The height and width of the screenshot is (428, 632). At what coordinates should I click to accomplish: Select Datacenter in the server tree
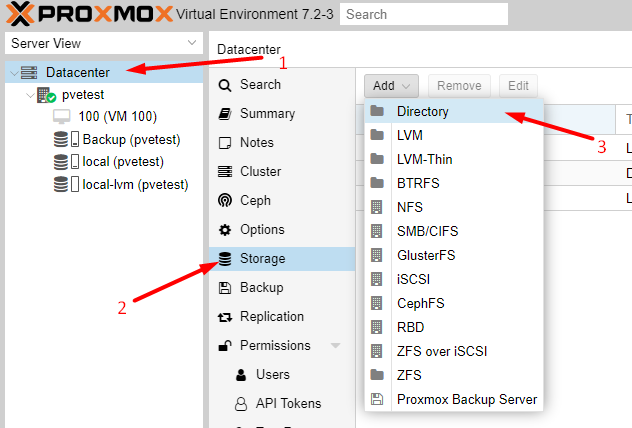[104, 73]
